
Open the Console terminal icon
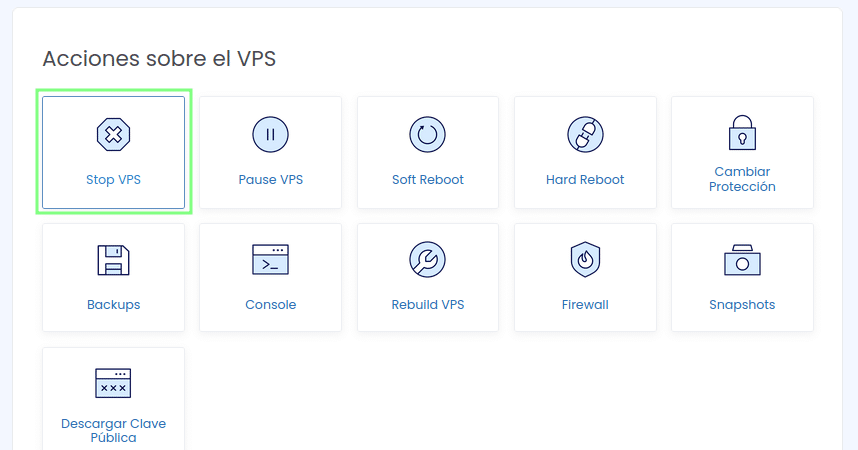tap(270, 259)
